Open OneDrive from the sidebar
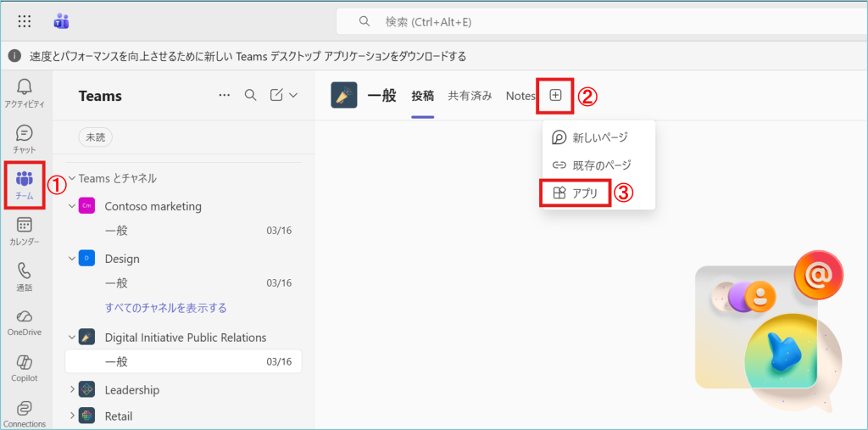Screen dimensions: 868x430 point(25,317)
